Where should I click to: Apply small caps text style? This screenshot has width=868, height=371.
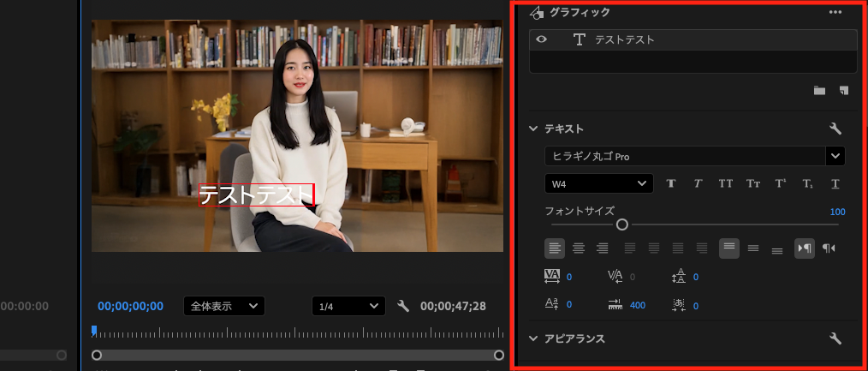752,183
